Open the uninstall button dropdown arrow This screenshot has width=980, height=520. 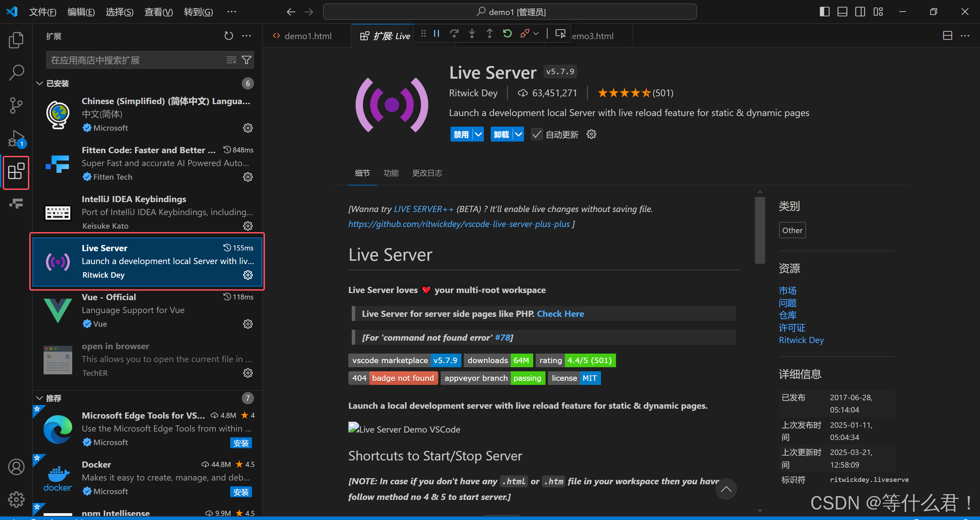518,134
